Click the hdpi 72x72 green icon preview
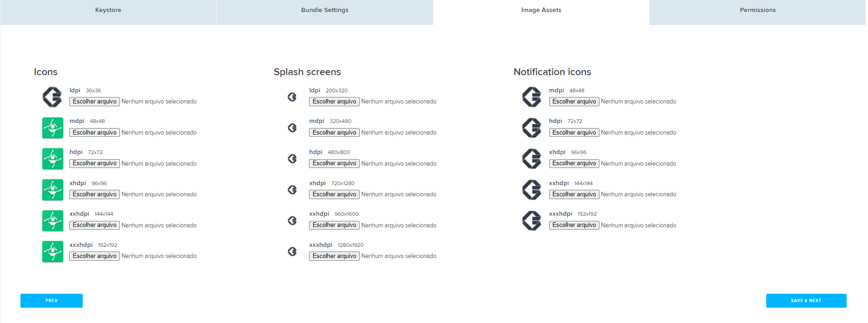The height and width of the screenshot is (323, 868). pos(53,159)
